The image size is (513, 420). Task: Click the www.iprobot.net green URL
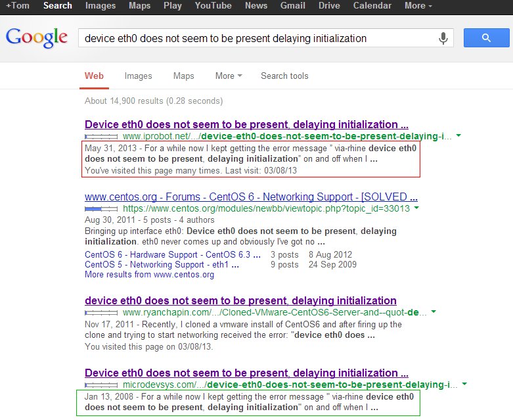coord(287,136)
